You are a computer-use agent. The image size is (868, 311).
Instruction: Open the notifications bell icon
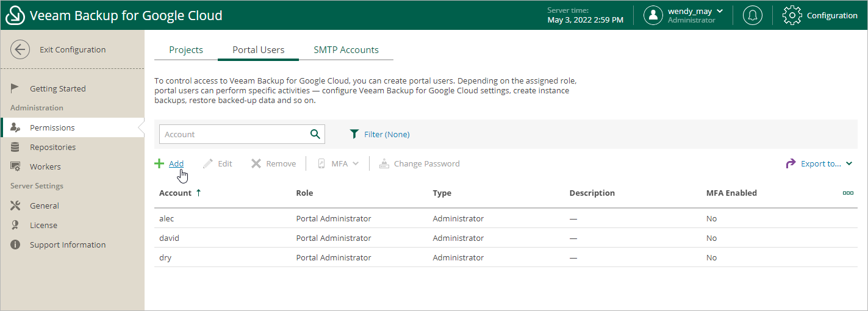[753, 15]
